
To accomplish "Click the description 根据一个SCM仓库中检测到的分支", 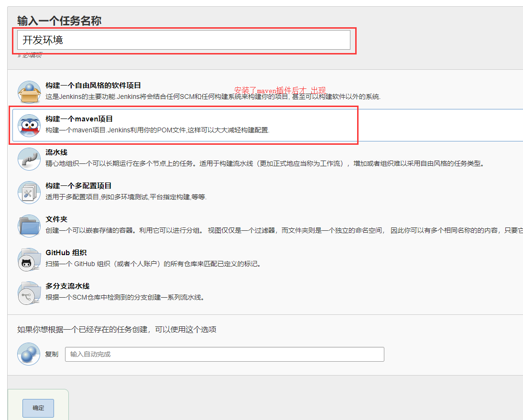I will click(x=125, y=297).
